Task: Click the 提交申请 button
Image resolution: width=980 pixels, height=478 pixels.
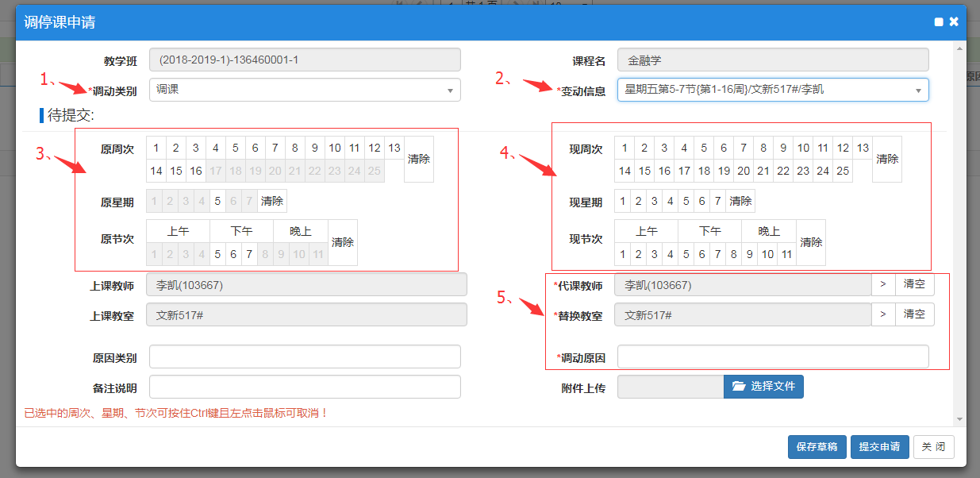Action: [x=879, y=447]
